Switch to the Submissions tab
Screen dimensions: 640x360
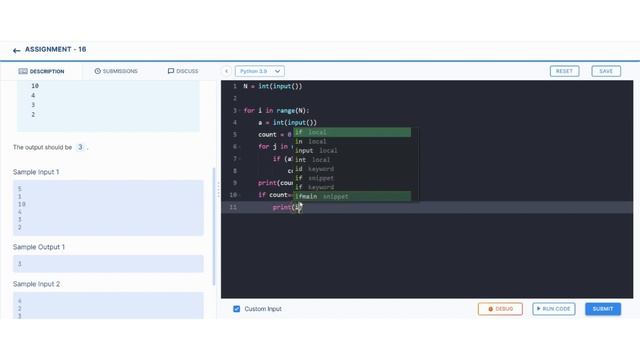pyautogui.click(x=116, y=71)
